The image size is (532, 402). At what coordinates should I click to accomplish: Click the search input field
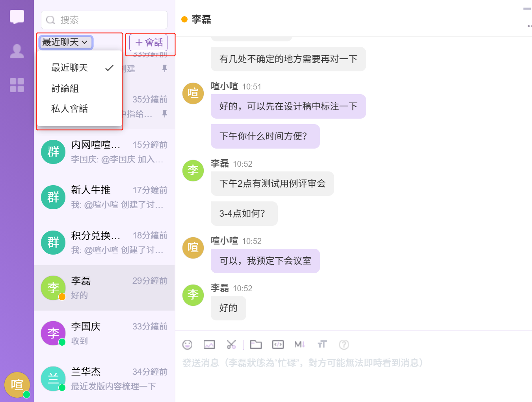pyautogui.click(x=104, y=20)
